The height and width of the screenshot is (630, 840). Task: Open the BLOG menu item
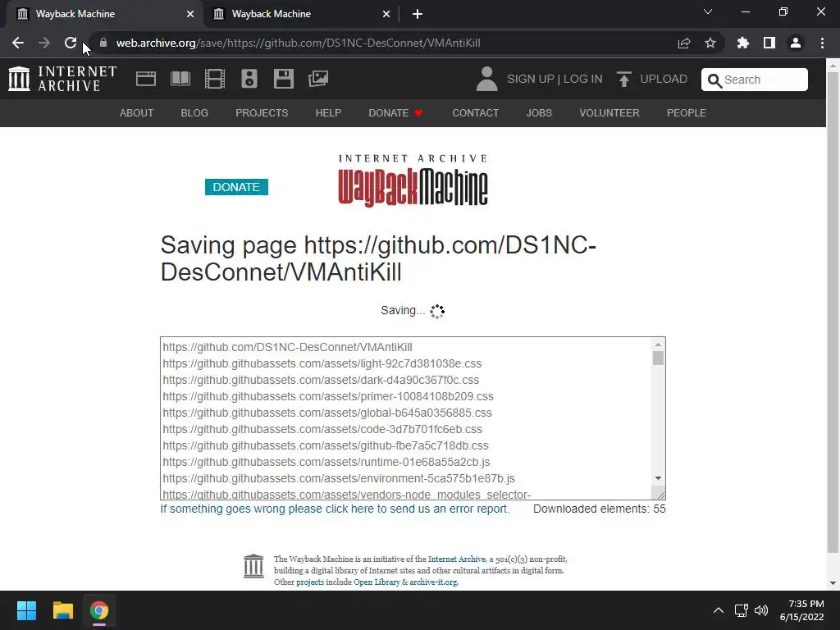(x=194, y=113)
